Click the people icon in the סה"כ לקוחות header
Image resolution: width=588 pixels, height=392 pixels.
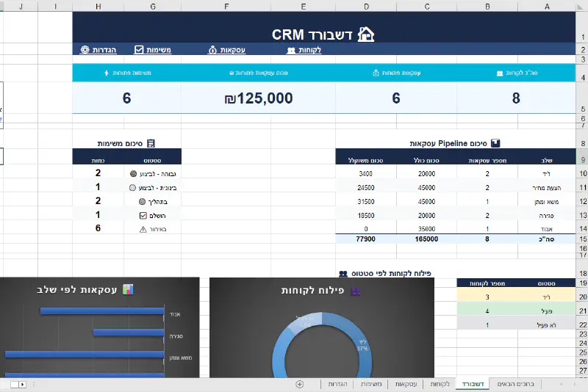click(500, 73)
